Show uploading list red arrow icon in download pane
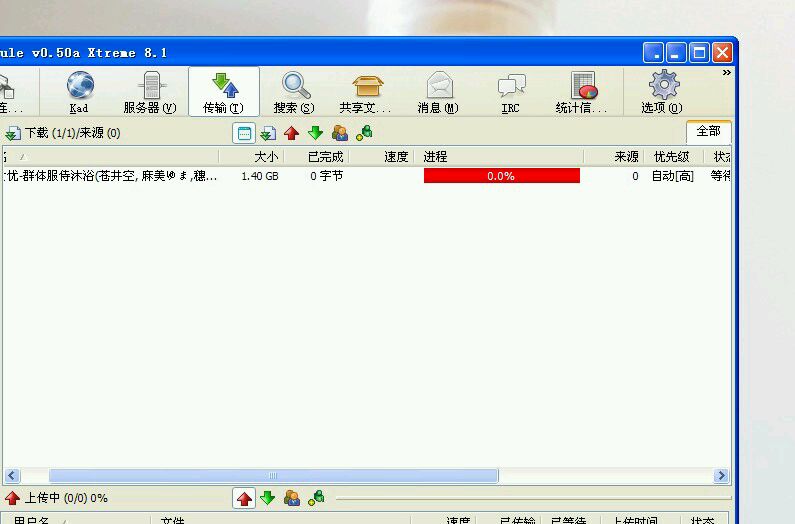The width and height of the screenshot is (795, 524). (292, 133)
